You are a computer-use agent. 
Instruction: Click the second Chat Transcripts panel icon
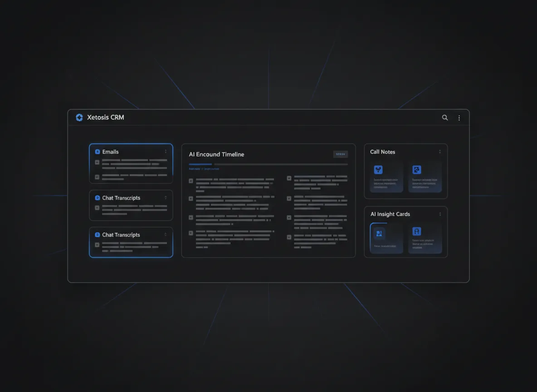97,235
